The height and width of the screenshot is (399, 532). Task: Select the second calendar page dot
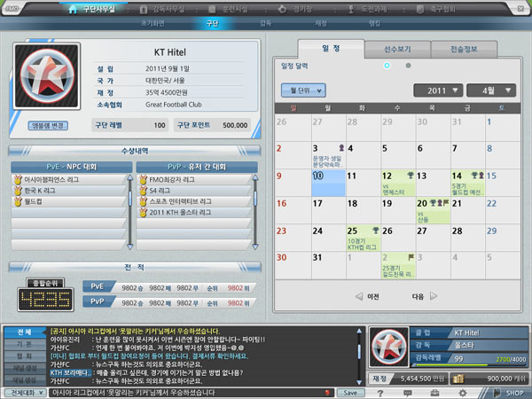point(408,66)
